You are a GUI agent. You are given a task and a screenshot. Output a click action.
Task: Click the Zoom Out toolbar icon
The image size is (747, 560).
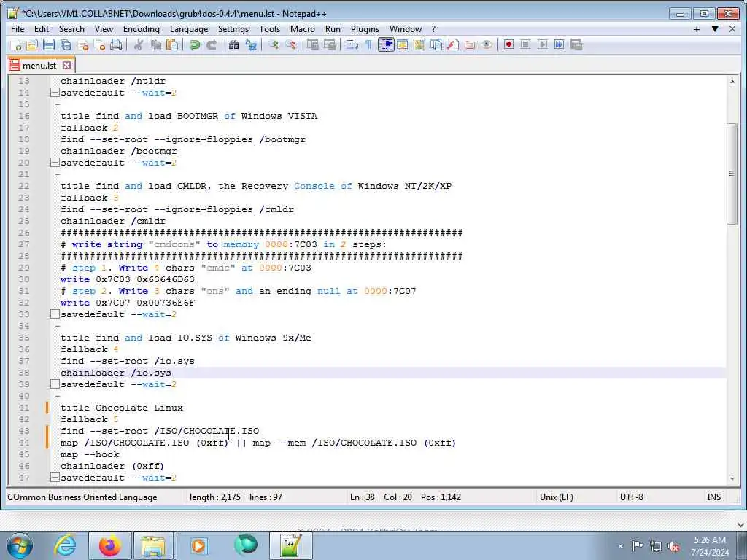coord(290,44)
